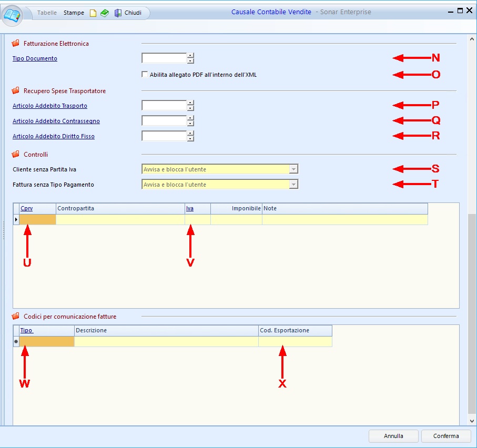
Task: Click the Fatturazione Elettronica folder icon
Action: point(16,44)
